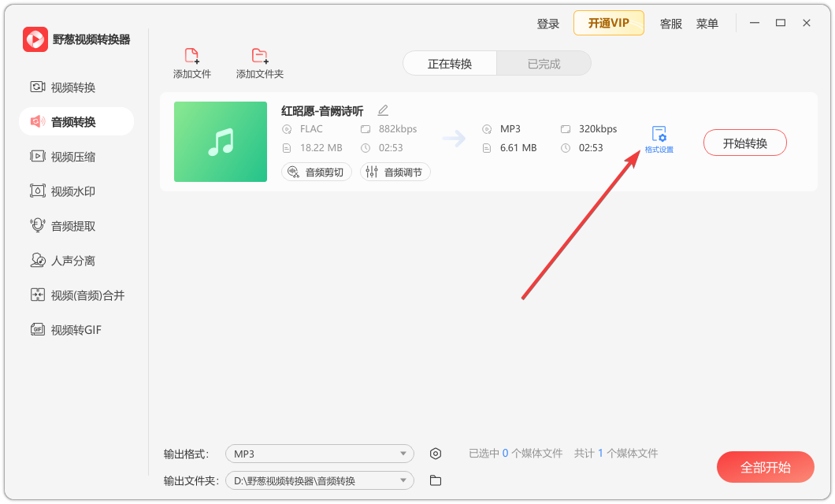Browse output folder with folder icon
This screenshot has width=835, height=504.
pyautogui.click(x=436, y=480)
